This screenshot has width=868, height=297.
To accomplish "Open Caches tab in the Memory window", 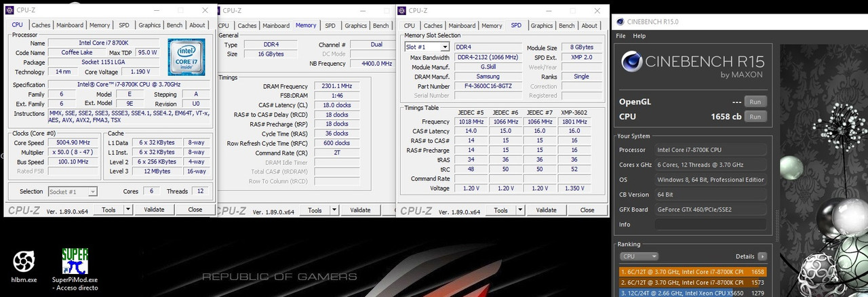I will point(248,26).
